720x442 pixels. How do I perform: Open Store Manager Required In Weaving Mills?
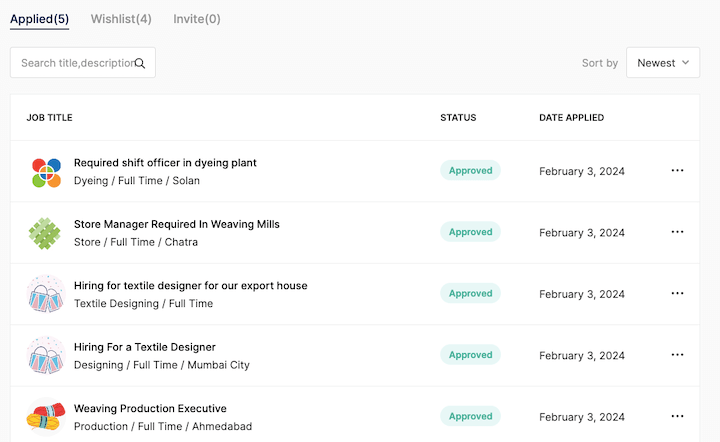(177, 224)
